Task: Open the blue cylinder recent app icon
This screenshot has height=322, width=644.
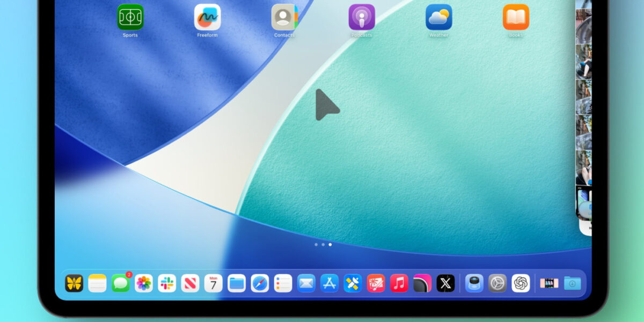Action: 474,283
